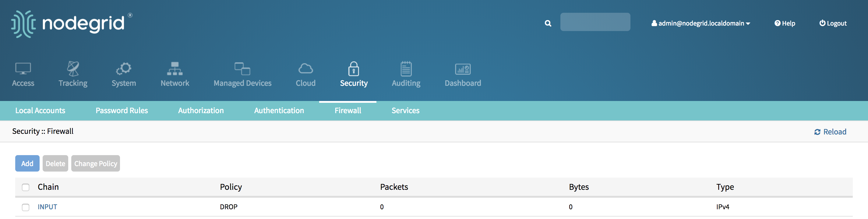Open the Access section icon

[23, 69]
